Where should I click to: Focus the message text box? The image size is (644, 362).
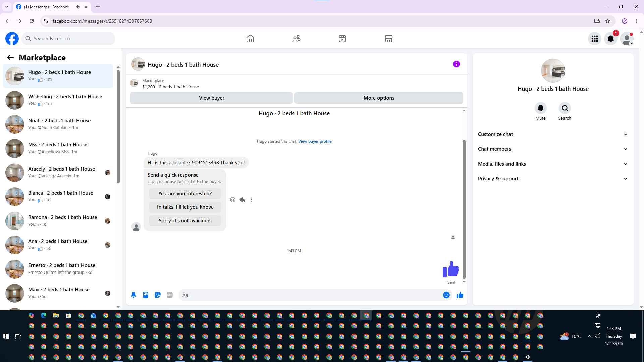(x=311, y=295)
